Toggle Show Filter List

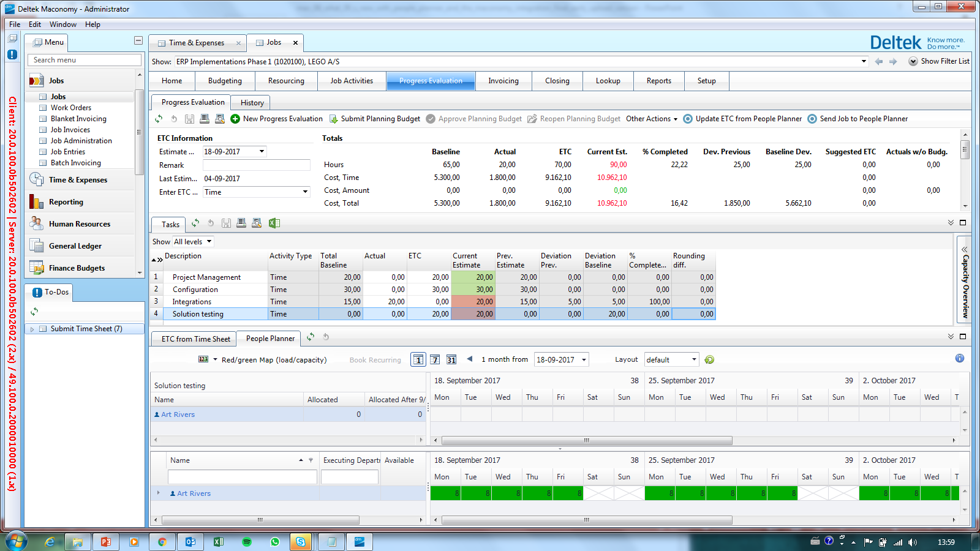(x=939, y=61)
